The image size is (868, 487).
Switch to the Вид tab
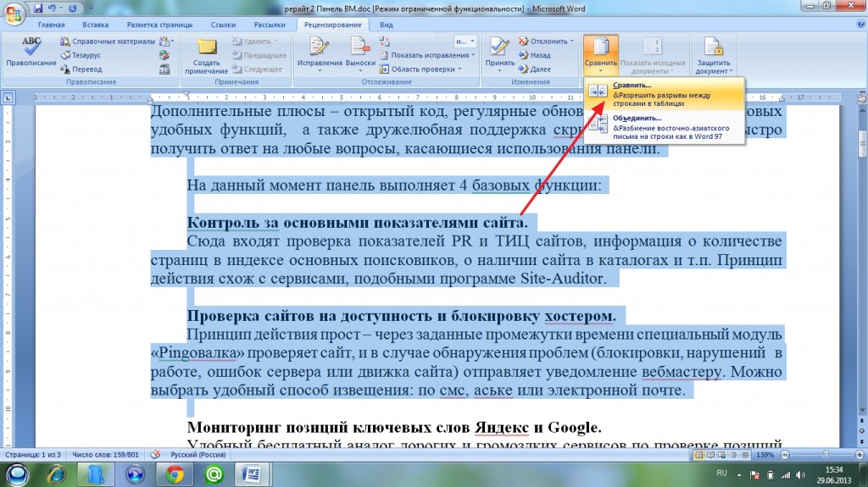(x=387, y=25)
